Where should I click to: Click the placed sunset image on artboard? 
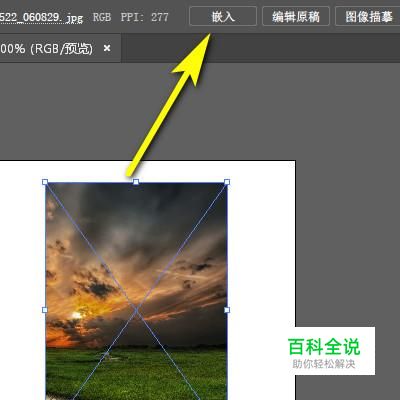pyautogui.click(x=136, y=290)
